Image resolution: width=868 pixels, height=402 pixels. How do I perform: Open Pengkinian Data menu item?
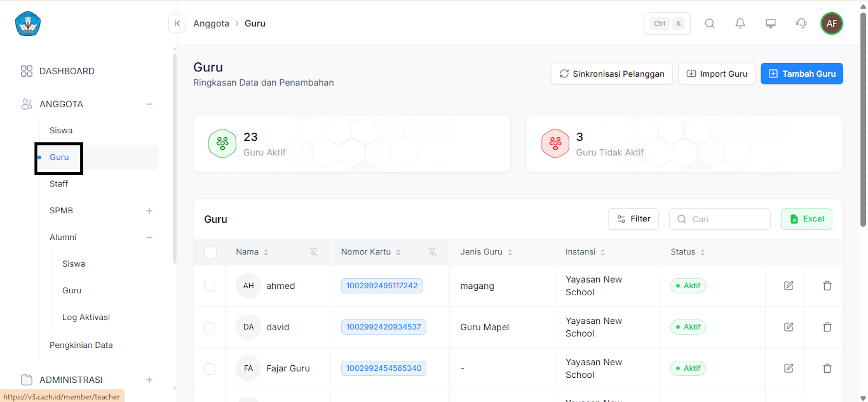point(81,345)
